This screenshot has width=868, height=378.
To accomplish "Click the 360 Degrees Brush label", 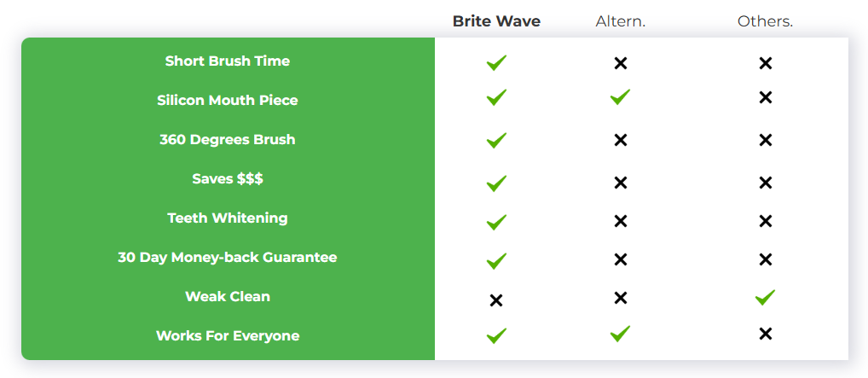I will click(228, 139).
